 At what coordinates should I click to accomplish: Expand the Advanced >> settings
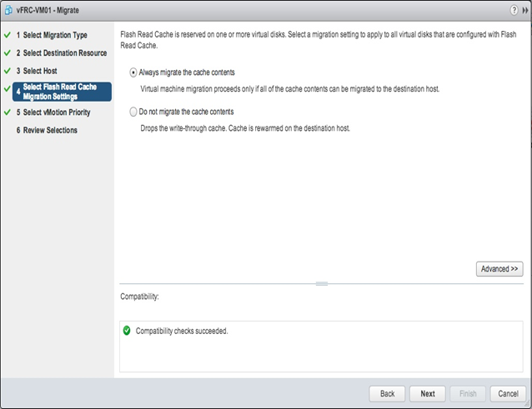[x=499, y=269]
